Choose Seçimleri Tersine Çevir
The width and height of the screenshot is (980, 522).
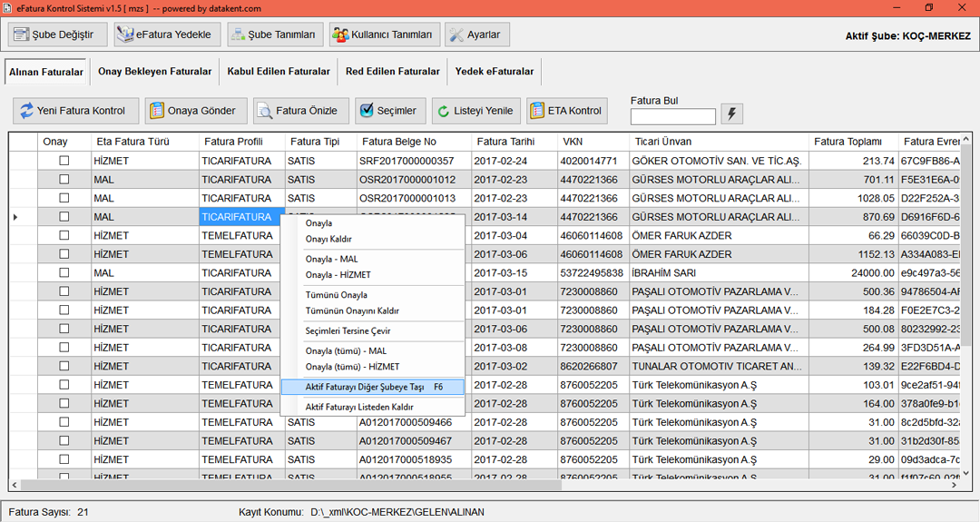click(x=373, y=330)
